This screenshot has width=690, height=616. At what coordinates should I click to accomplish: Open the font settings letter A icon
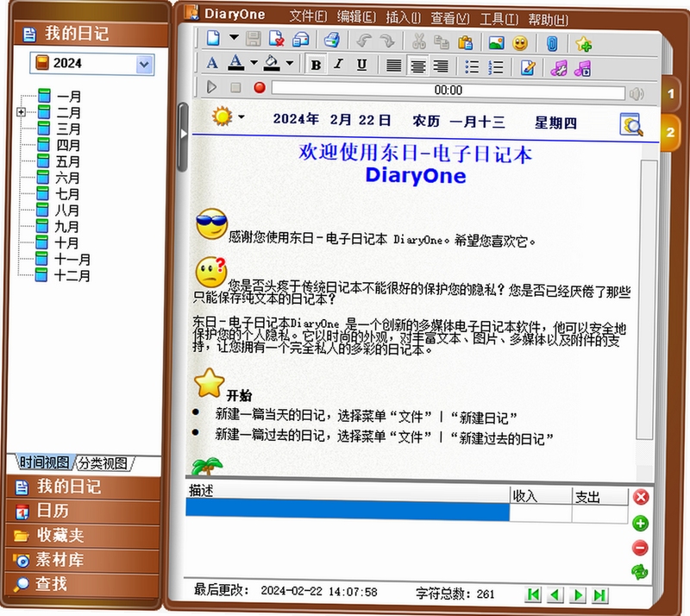tap(212, 63)
